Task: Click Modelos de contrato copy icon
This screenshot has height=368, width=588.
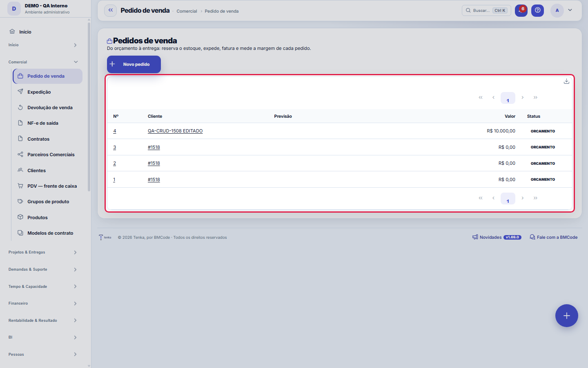Action: click(x=20, y=233)
